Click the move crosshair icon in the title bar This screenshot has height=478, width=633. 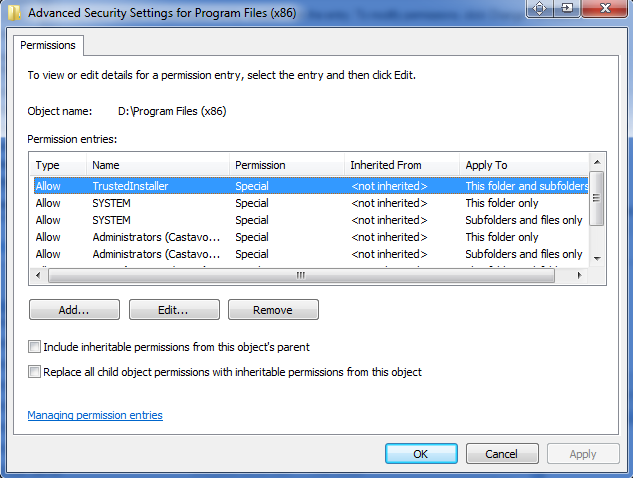pos(540,8)
